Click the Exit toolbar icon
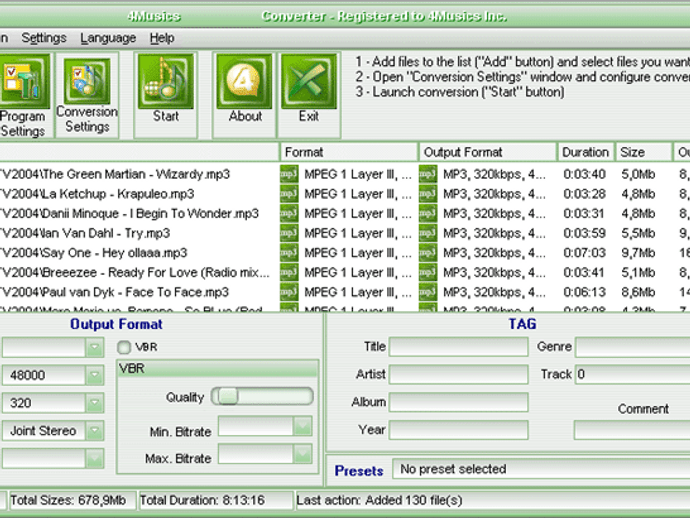 point(308,81)
